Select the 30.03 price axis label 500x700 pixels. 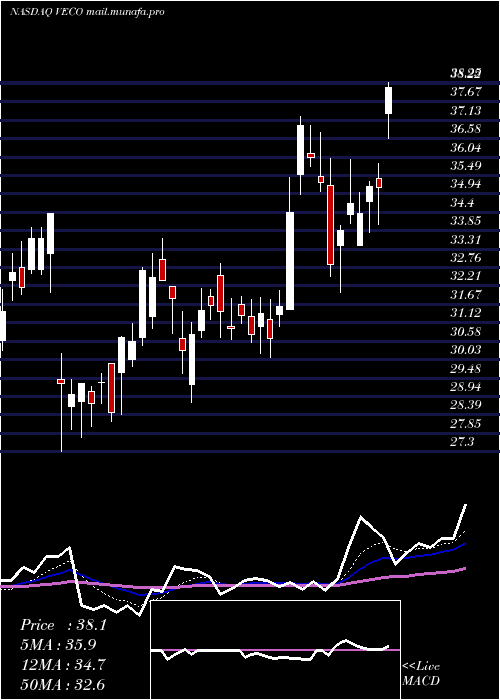tap(466, 350)
